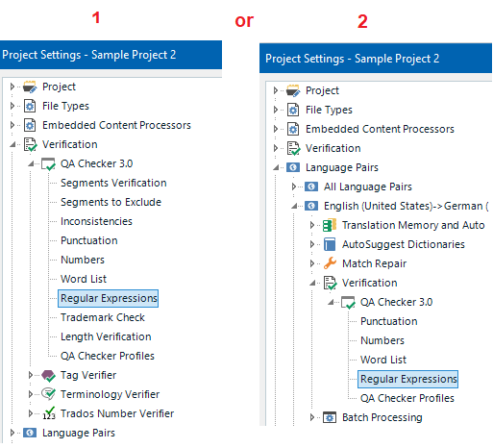493x448 pixels.
Task: Select Trademark Check
Action: (103, 317)
